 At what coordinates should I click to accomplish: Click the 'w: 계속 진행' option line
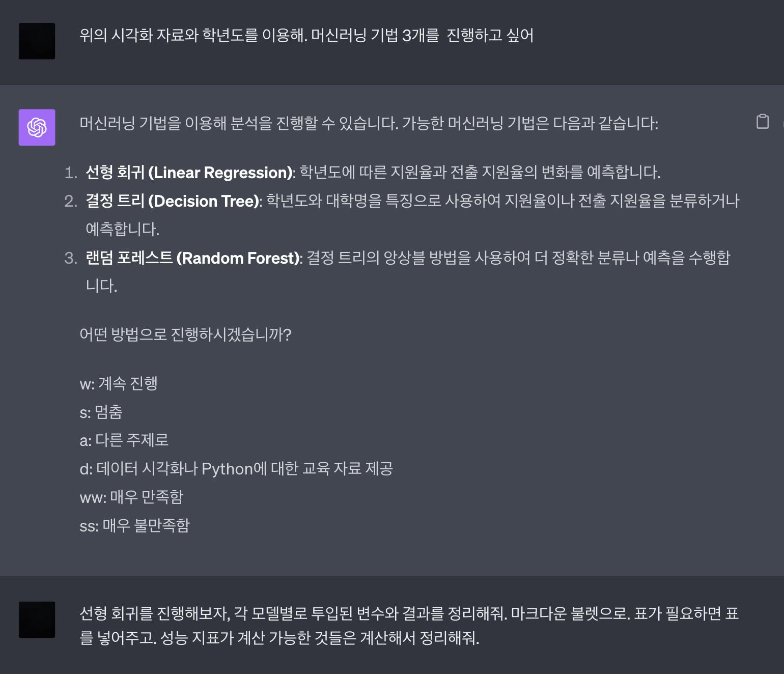click(x=119, y=383)
